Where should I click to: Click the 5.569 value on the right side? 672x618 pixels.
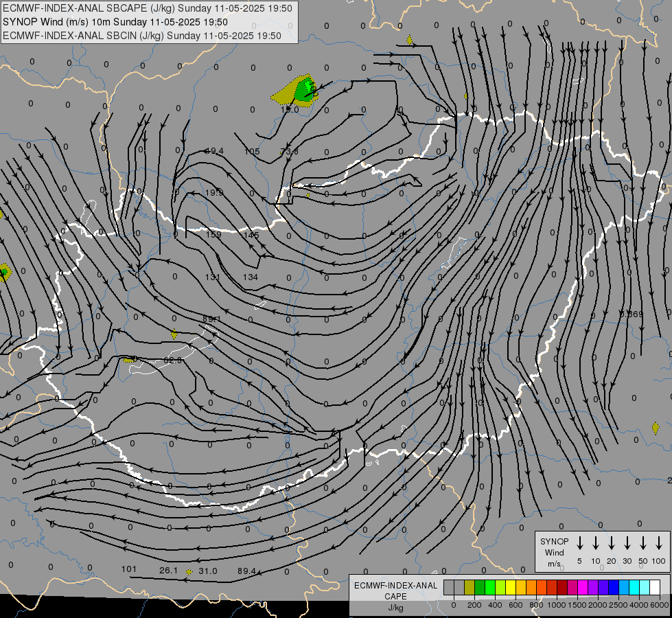tap(632, 314)
